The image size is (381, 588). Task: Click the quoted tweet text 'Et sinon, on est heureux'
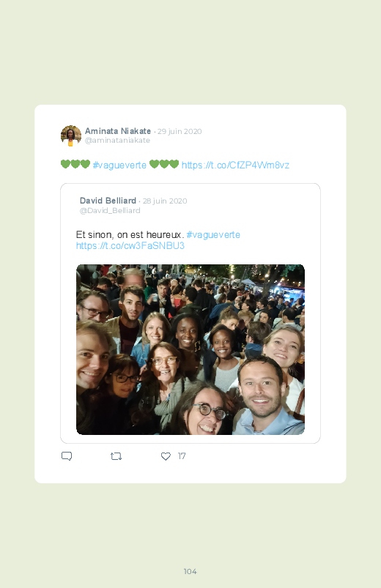[x=129, y=235]
